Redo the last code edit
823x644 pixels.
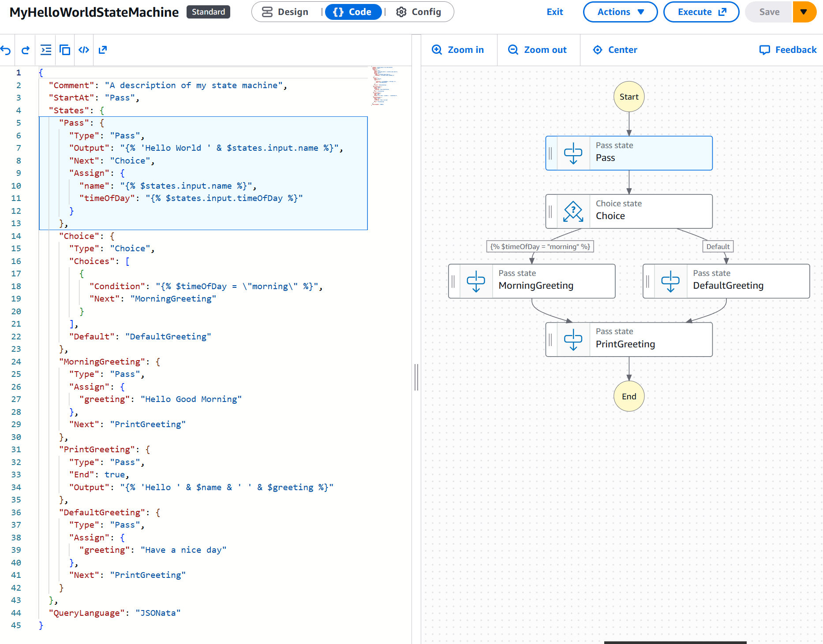(25, 50)
